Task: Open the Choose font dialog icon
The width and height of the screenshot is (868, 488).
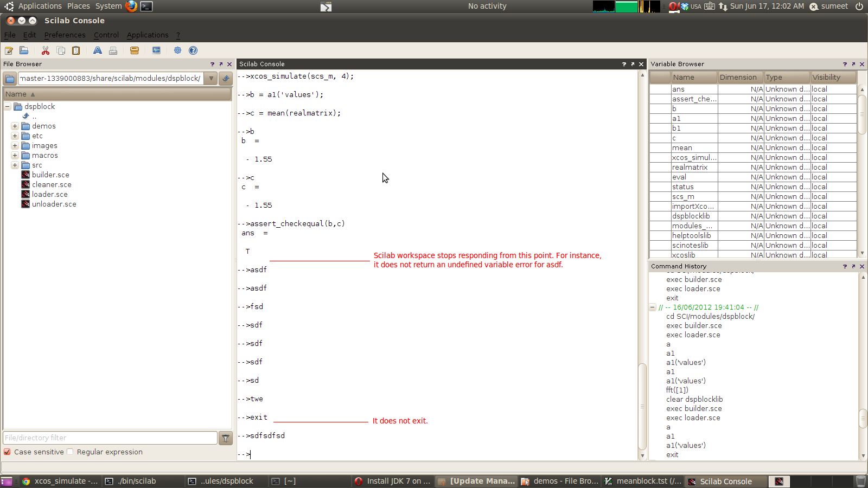Action: point(98,50)
